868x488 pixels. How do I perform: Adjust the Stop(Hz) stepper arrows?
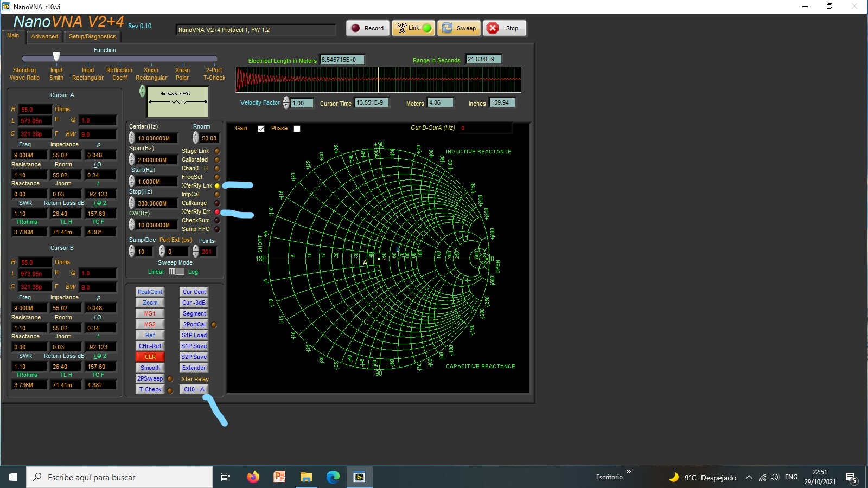coord(131,203)
